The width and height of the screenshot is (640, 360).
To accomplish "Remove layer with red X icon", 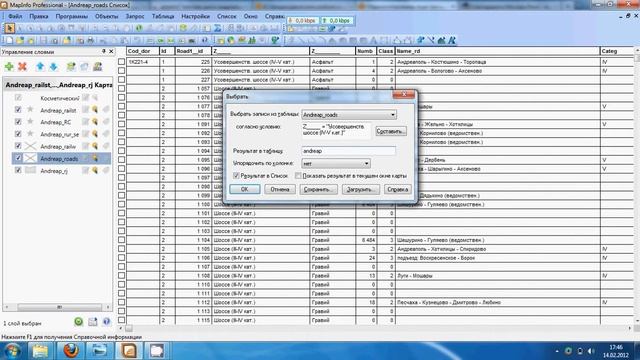I will [x=22, y=67].
